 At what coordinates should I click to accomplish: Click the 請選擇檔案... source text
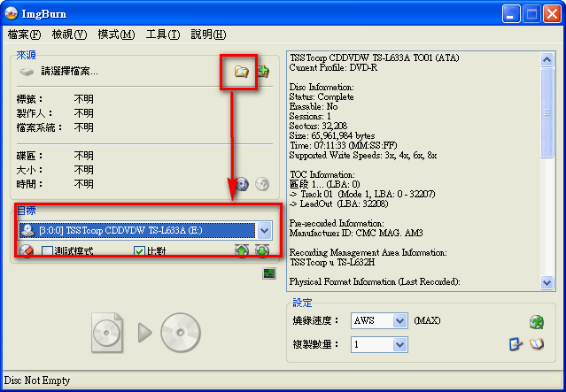[69, 72]
